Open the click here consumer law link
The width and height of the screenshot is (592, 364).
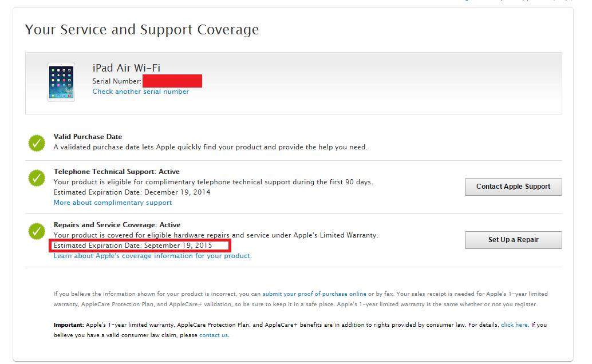(x=514, y=325)
